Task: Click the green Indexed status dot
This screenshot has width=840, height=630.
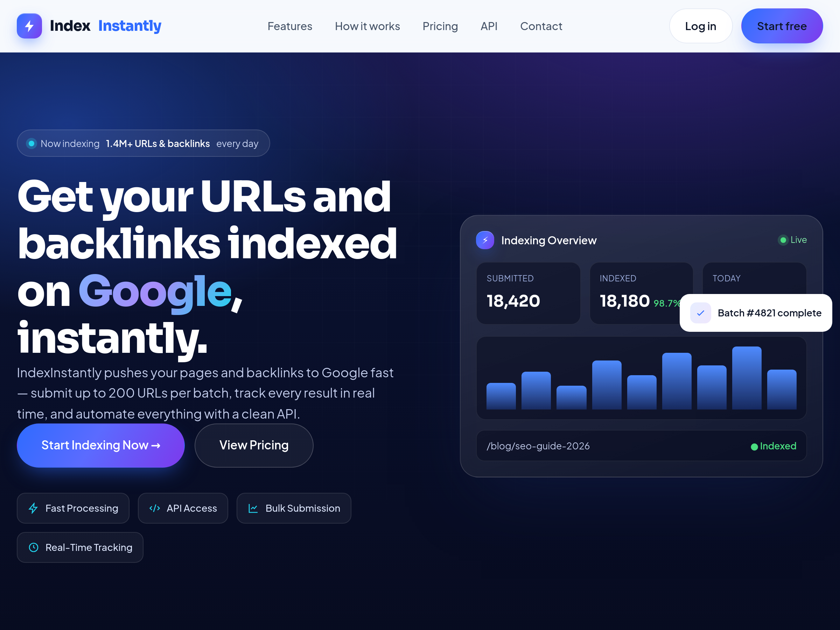Action: click(x=754, y=447)
